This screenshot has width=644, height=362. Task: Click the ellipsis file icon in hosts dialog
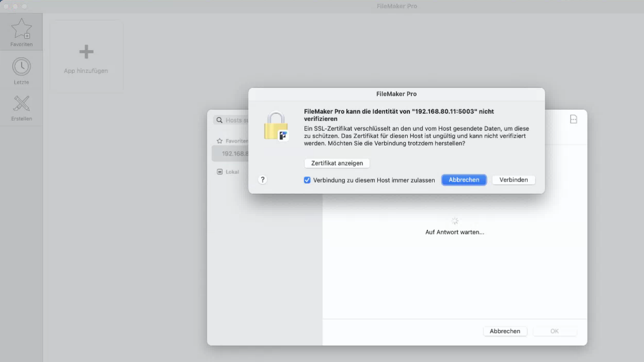(573, 119)
